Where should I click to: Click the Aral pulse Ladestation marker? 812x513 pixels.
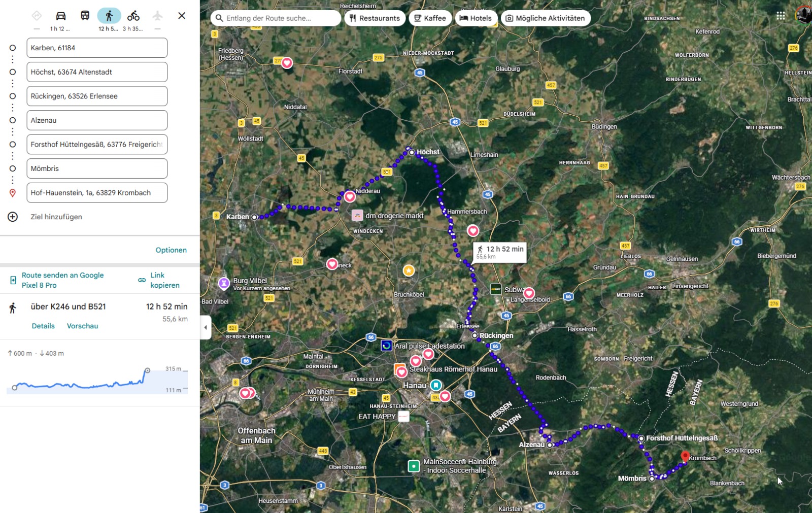point(387,346)
